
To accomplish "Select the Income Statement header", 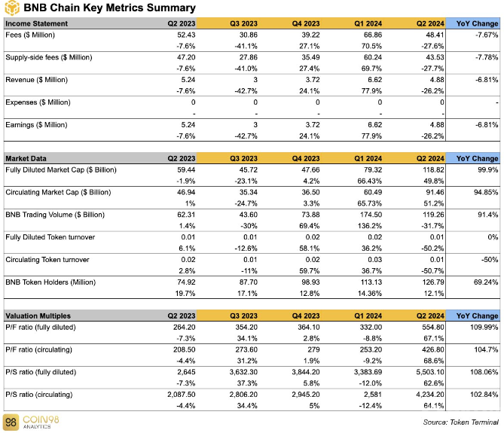I will click(x=37, y=23).
